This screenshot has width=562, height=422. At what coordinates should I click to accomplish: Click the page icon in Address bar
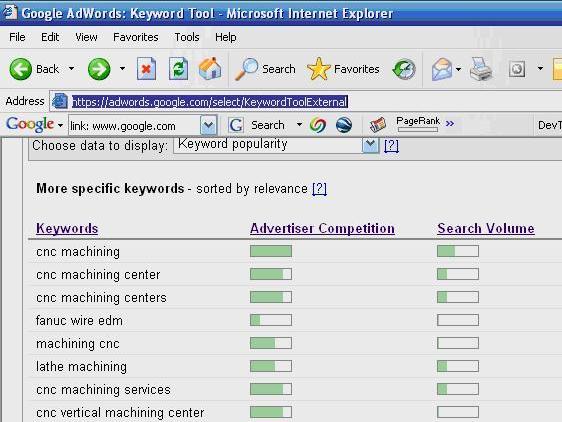pyautogui.click(x=59, y=101)
